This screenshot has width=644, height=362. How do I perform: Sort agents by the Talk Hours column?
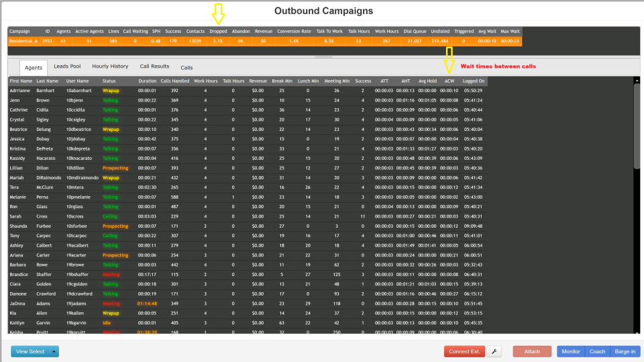(233, 81)
